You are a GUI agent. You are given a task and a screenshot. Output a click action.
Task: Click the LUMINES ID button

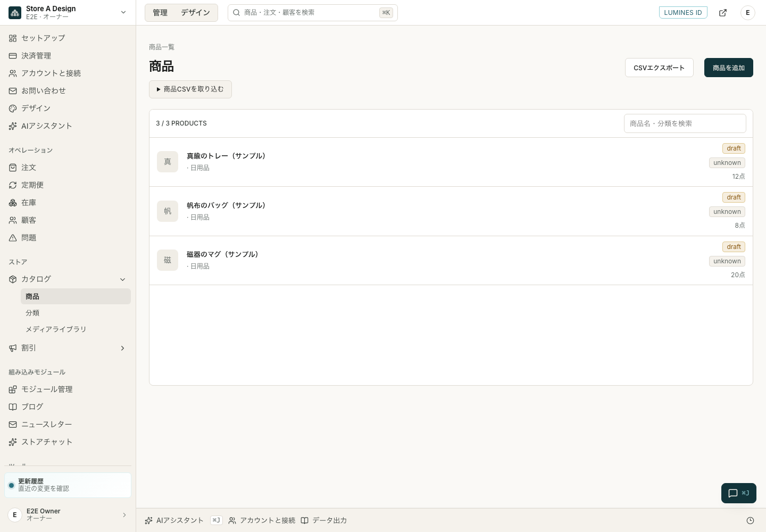683,13
